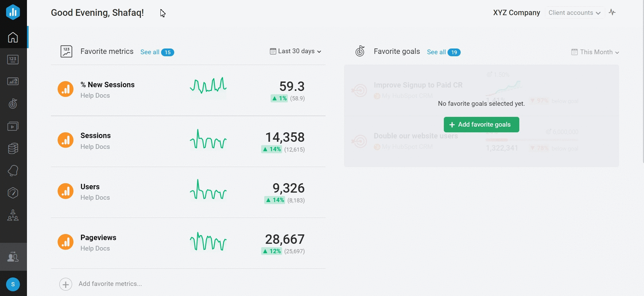Open Data Manager database icon
Viewport: 644px width, 296px height.
[x=13, y=149]
